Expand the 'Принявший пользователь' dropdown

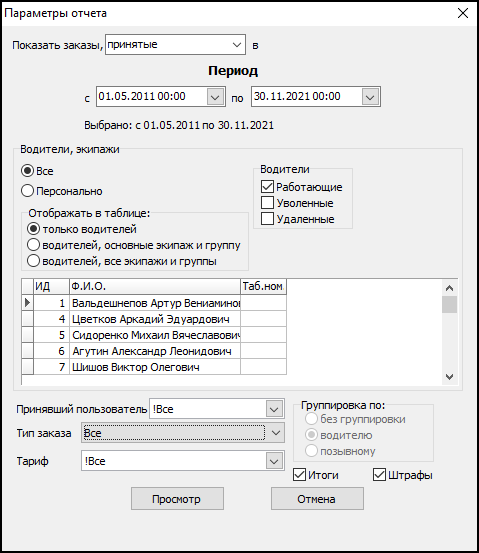274,409
